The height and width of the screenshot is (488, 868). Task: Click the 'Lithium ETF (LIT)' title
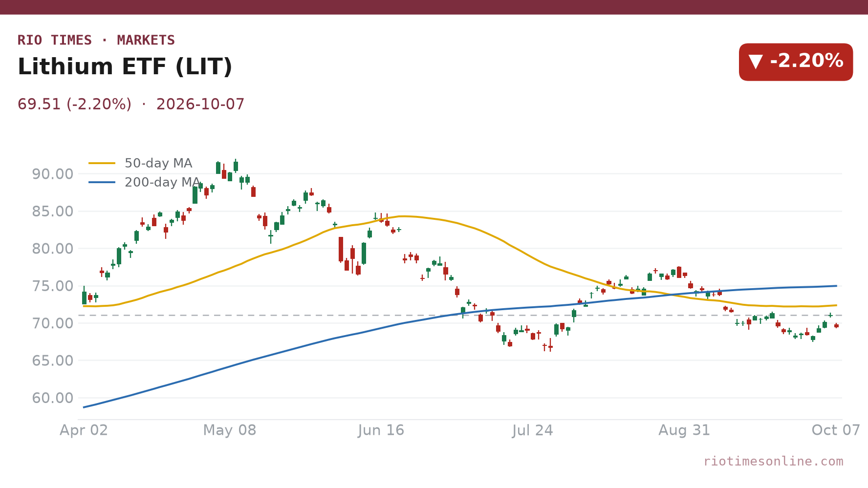pos(125,67)
